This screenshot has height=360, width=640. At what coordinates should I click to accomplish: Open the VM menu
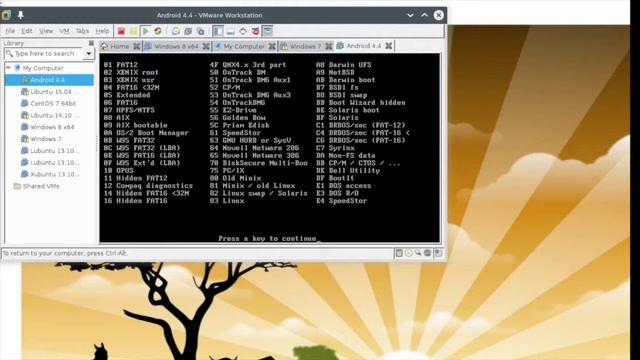(64, 31)
